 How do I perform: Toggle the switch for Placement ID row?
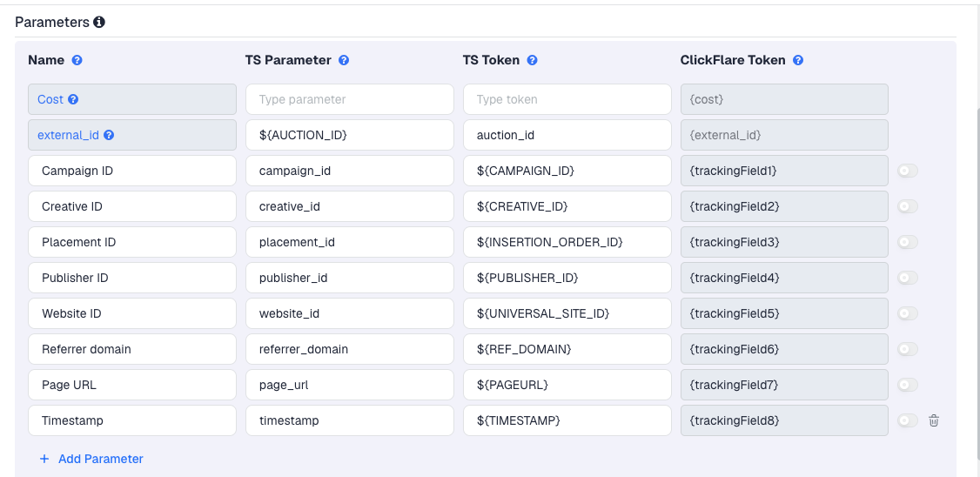click(x=908, y=242)
